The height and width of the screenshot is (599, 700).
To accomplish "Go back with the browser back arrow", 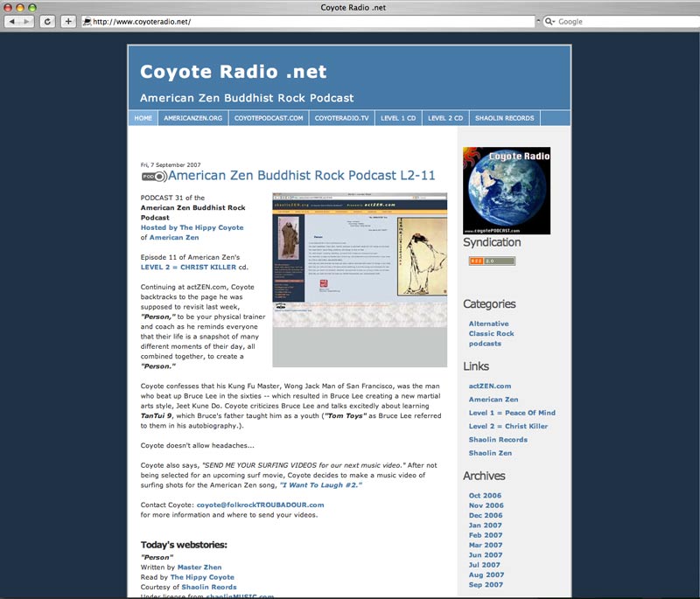I will 13,21.
